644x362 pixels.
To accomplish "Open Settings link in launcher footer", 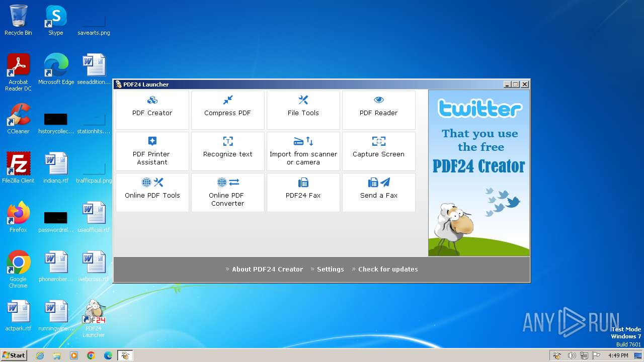I will 331,269.
